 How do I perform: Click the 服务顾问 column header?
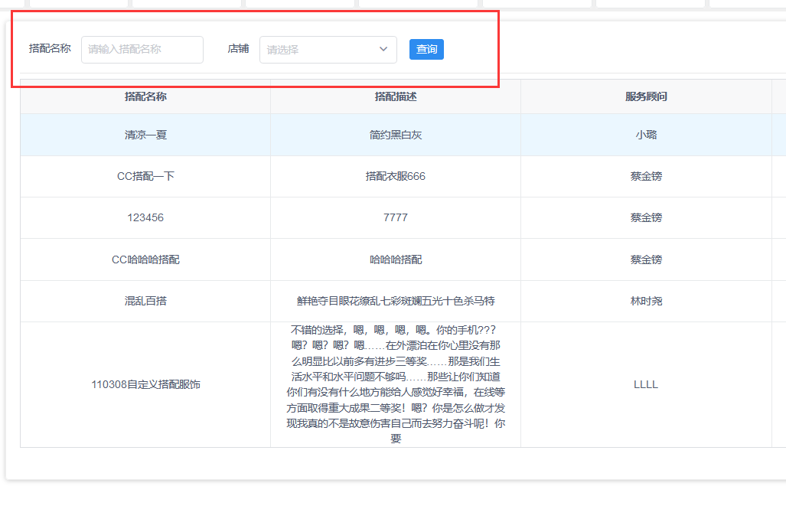646,97
